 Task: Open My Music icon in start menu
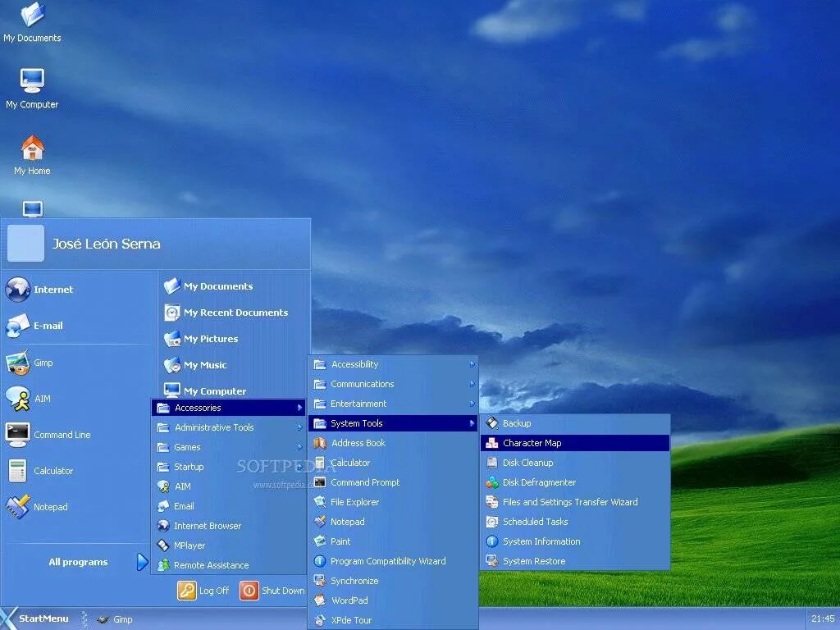(172, 365)
